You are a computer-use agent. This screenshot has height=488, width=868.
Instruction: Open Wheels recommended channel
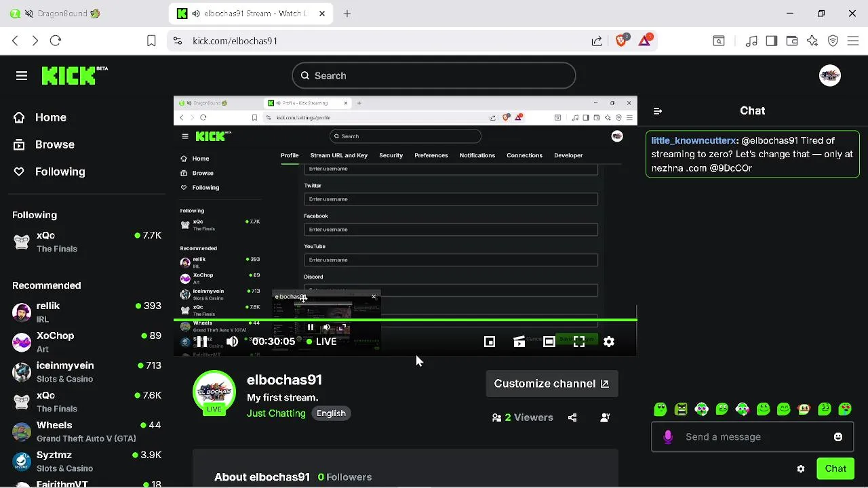point(87,432)
